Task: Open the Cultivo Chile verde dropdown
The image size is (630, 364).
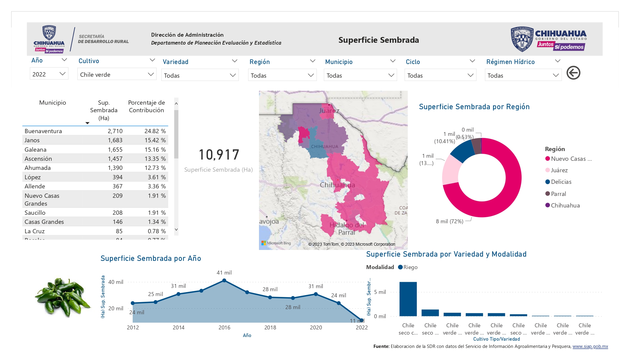Action: coord(117,74)
